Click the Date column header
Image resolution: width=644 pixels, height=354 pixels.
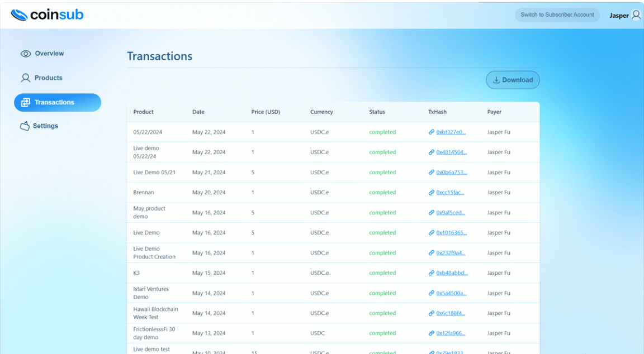pos(198,112)
